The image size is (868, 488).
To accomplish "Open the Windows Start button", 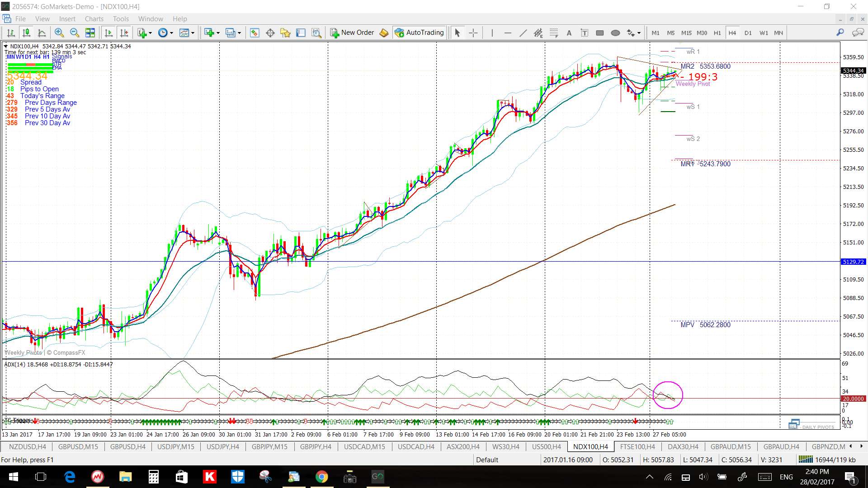I will pos(13,477).
